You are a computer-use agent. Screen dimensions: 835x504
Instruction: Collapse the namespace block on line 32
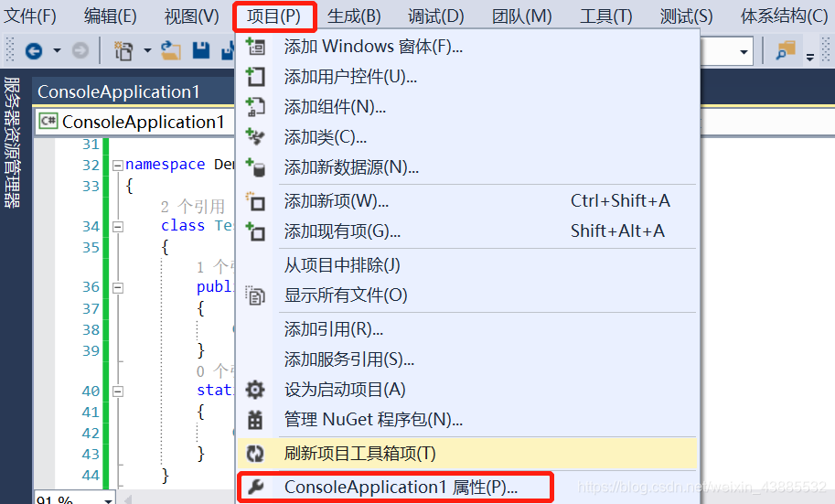pos(118,166)
